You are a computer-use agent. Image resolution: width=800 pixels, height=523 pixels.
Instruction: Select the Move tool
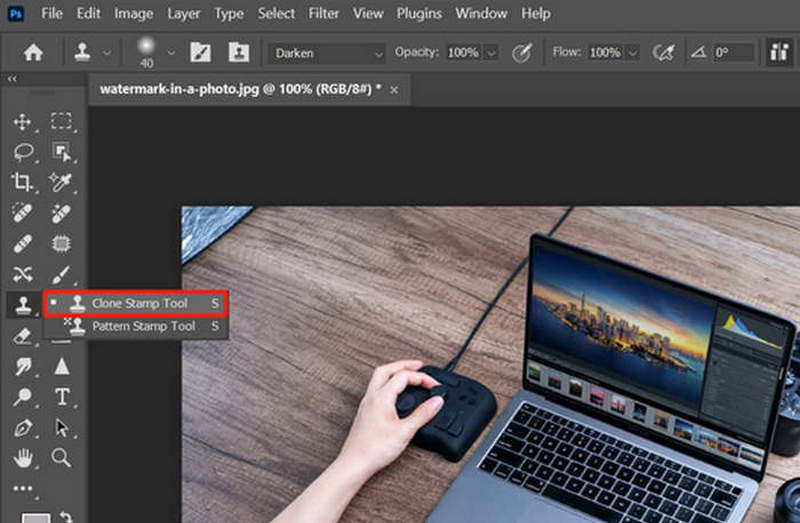point(22,122)
